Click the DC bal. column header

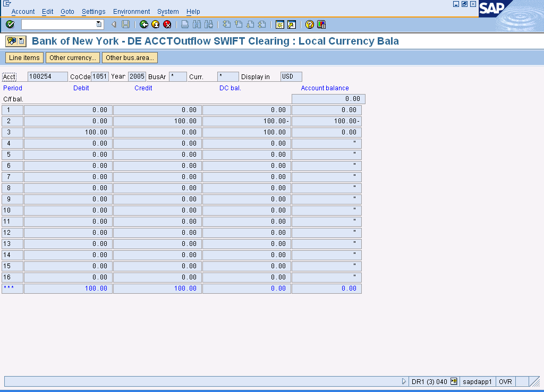(230, 88)
